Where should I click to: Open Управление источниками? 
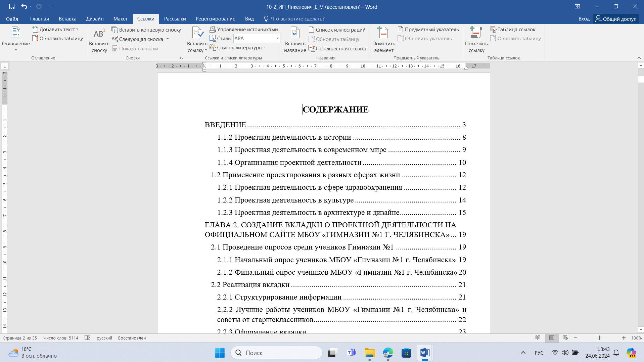[244, 30]
